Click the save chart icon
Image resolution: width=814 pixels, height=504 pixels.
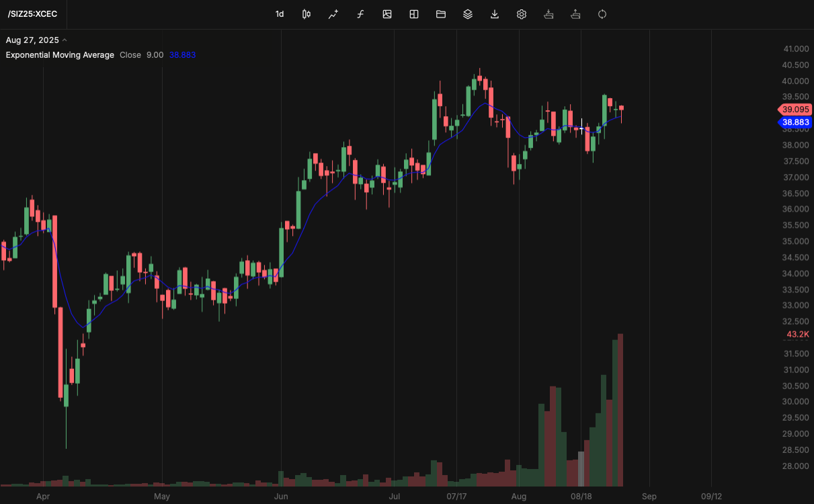pyautogui.click(x=548, y=14)
